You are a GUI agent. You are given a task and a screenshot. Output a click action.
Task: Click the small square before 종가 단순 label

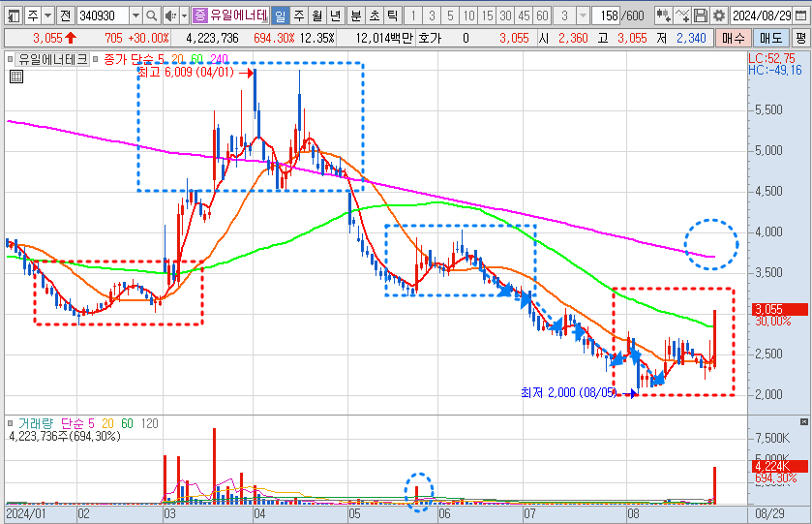95,60
